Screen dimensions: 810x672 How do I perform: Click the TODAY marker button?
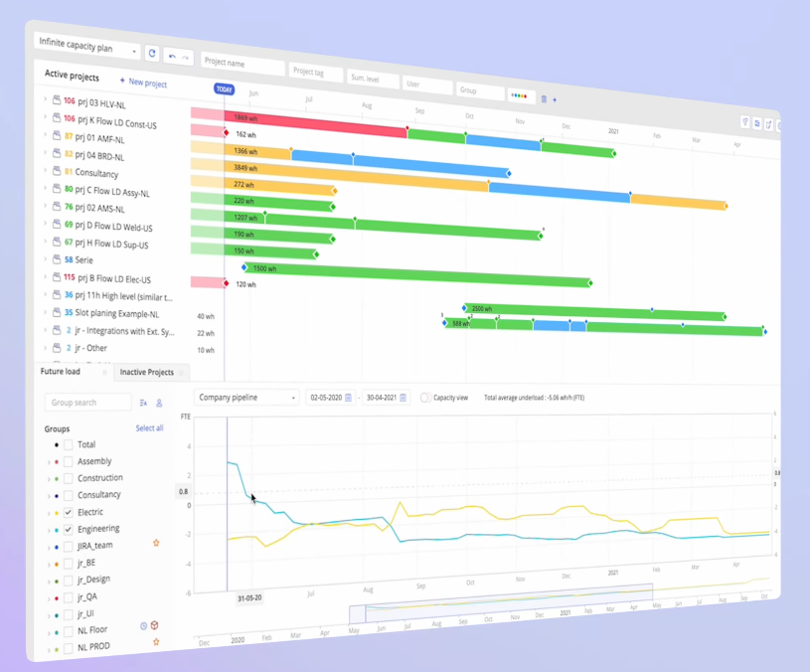point(225,89)
